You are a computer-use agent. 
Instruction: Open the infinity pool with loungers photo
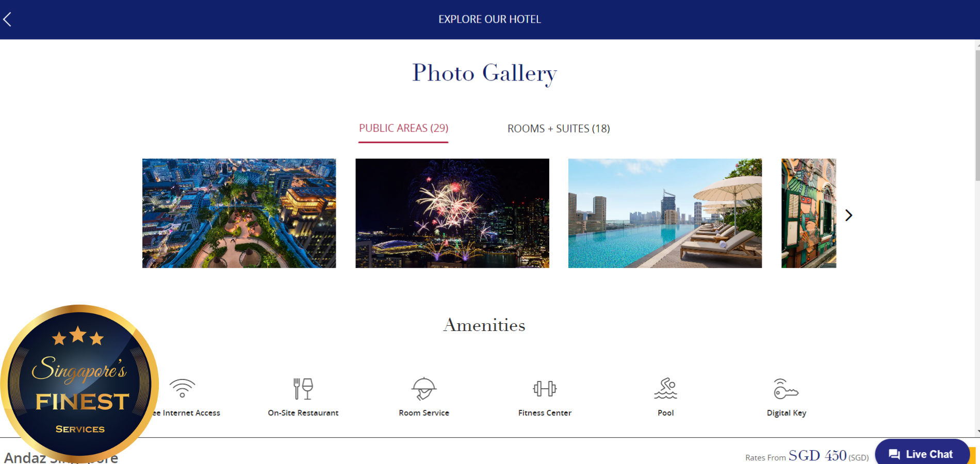click(x=665, y=213)
